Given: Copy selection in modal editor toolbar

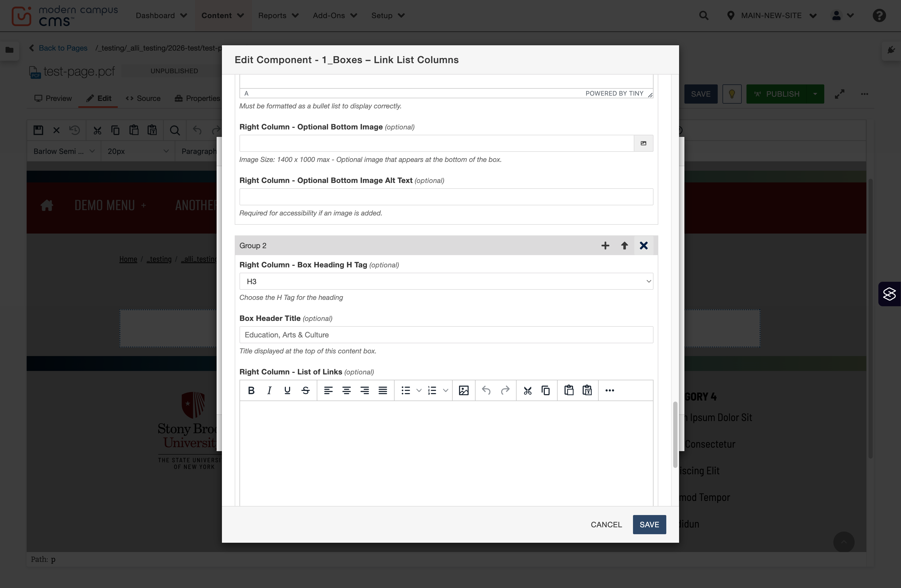Looking at the screenshot, I should (546, 390).
